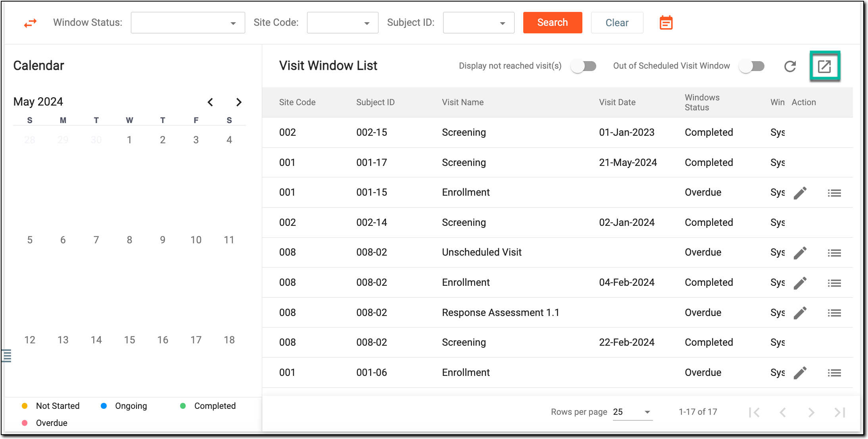Select May 15 in the calendar

(129, 340)
